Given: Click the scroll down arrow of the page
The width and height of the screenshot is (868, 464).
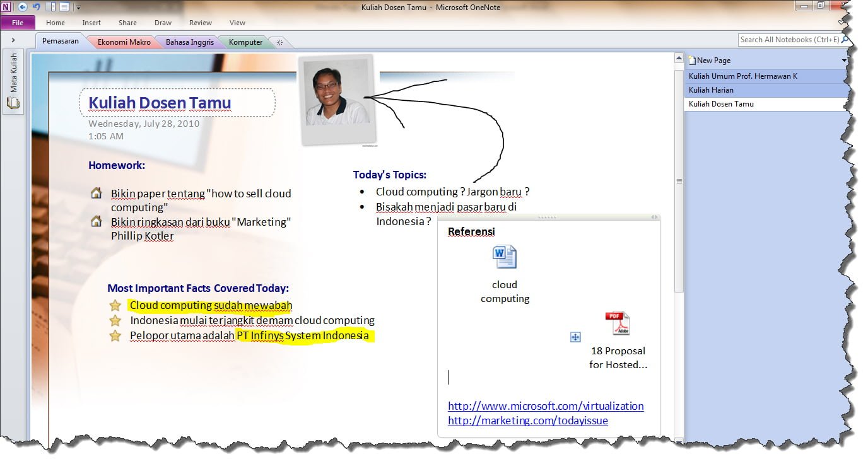Looking at the screenshot, I should click(x=679, y=441).
